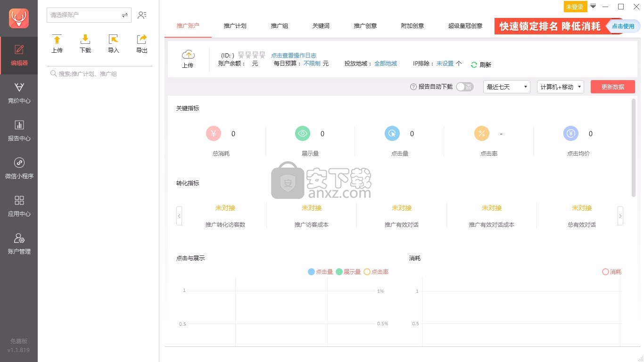Switch to the 推广创意 tab
Viewport: 644px width, 362px height.
[x=365, y=26]
